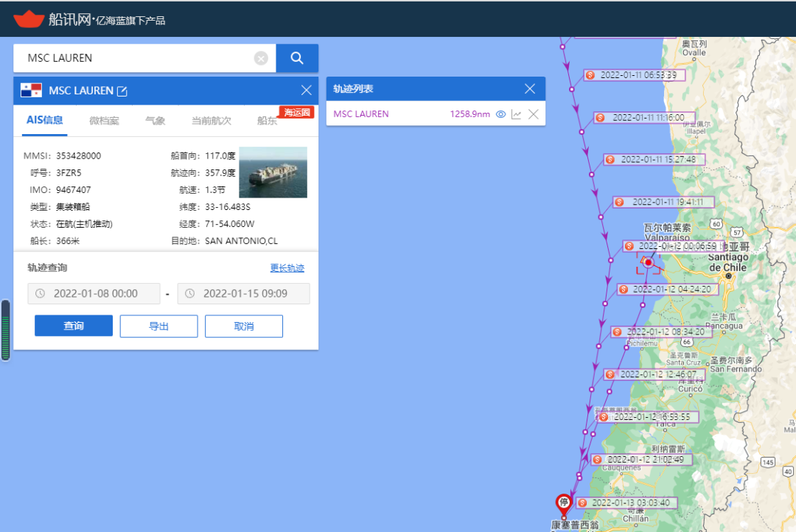Toggle MSC LAUREN track visibility eye
Image resolution: width=796 pixels, height=532 pixels.
[500, 114]
